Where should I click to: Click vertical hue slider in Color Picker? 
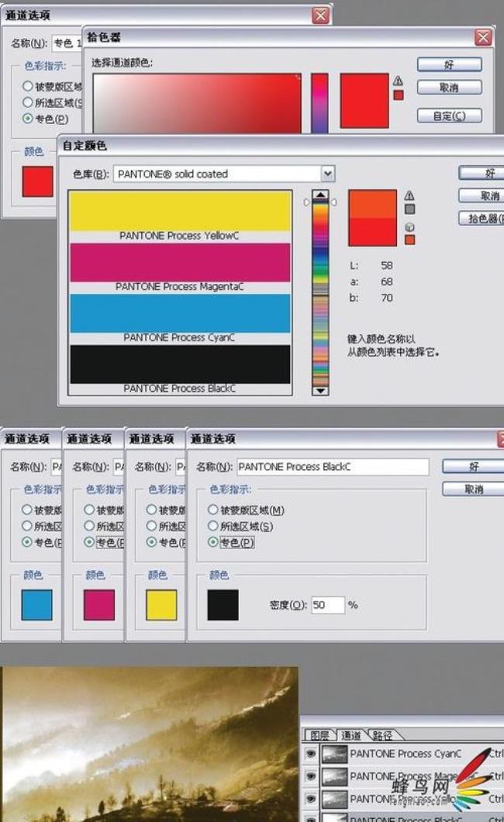click(x=319, y=102)
